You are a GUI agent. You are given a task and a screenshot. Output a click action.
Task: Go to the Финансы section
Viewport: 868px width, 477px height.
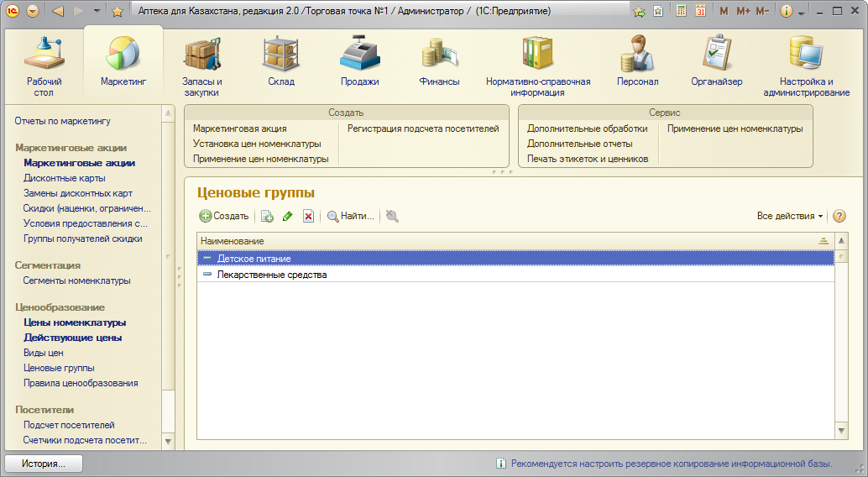[x=439, y=62]
